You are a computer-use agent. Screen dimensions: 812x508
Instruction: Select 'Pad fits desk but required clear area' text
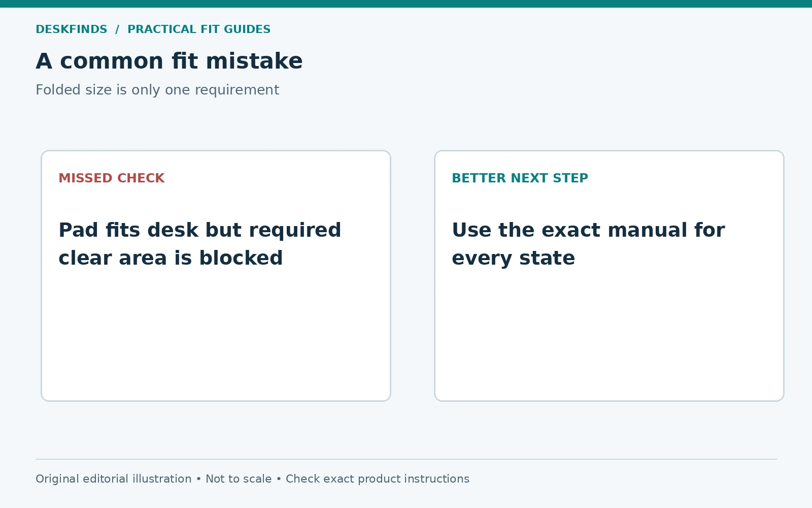(200, 244)
